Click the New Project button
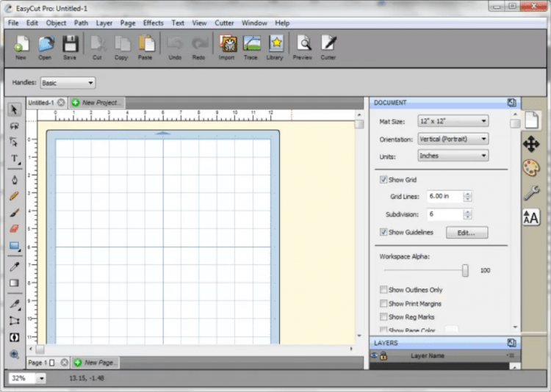This screenshot has width=551, height=392. coord(97,103)
